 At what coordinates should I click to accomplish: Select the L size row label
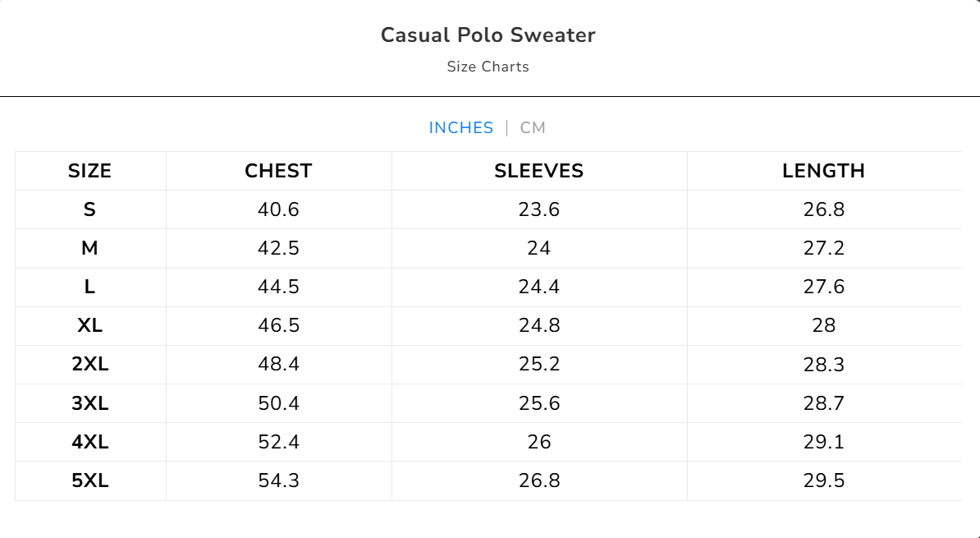point(89,287)
